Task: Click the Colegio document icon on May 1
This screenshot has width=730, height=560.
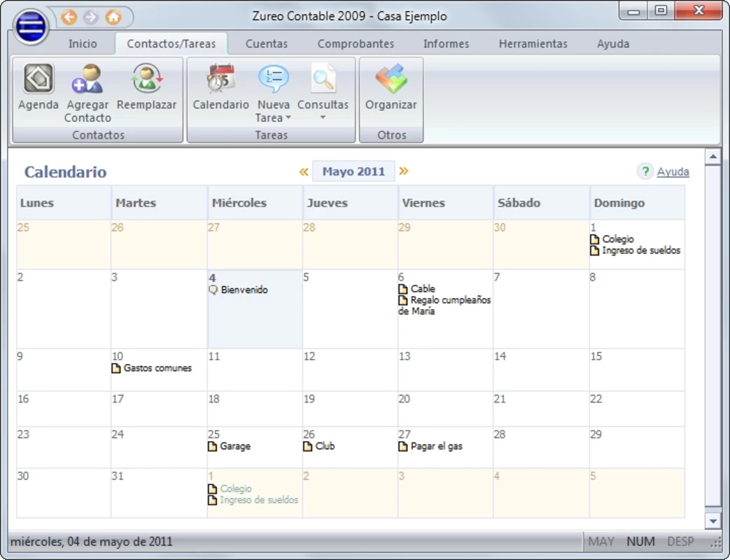Action: [594, 239]
